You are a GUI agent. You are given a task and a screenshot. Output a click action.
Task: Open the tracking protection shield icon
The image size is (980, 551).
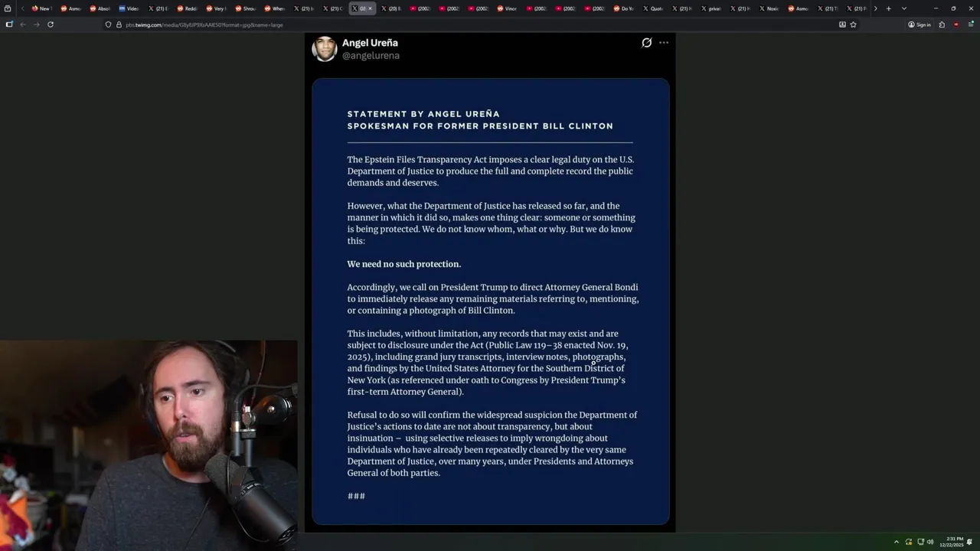[109, 24]
